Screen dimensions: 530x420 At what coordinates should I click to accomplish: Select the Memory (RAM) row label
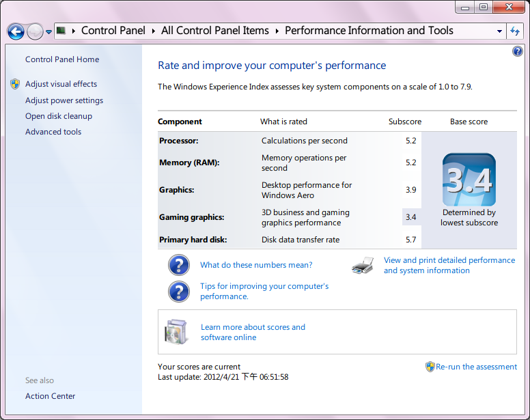[x=189, y=163]
